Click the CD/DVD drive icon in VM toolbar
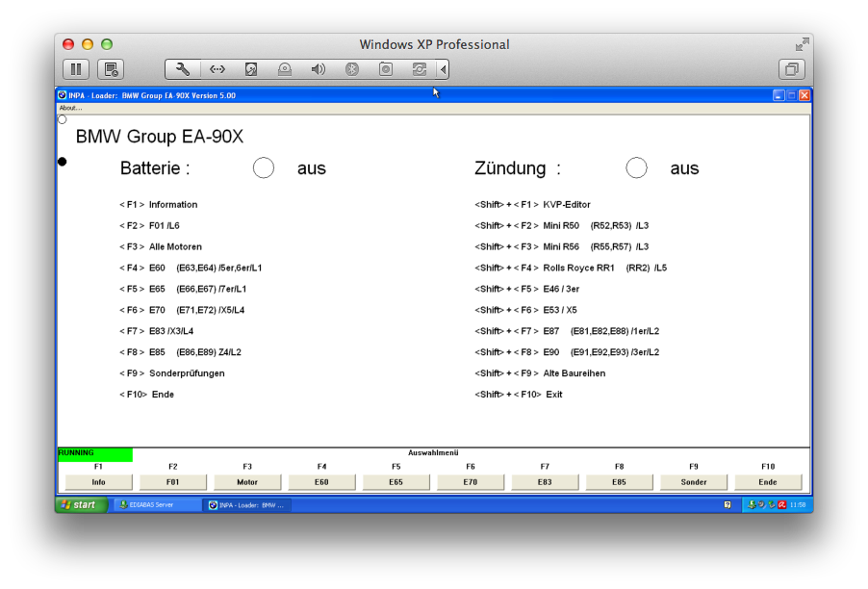The width and height of the screenshot is (868, 589). pyautogui.click(x=285, y=69)
